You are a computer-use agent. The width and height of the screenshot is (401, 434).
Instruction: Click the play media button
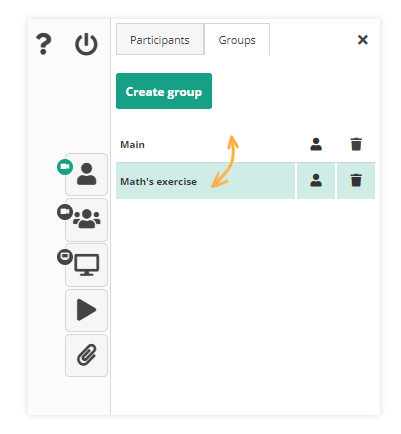click(x=86, y=310)
